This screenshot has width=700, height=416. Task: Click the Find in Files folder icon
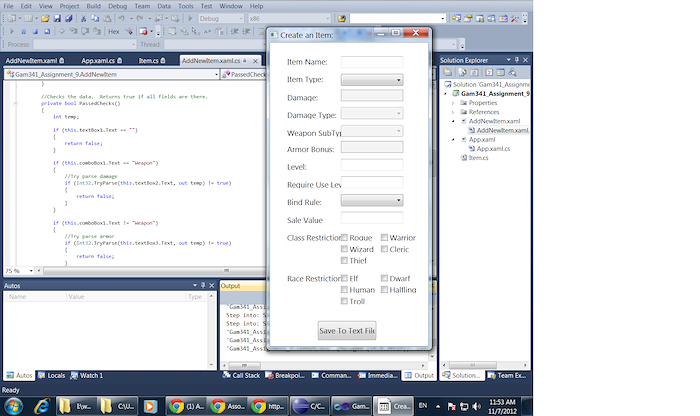(342, 19)
